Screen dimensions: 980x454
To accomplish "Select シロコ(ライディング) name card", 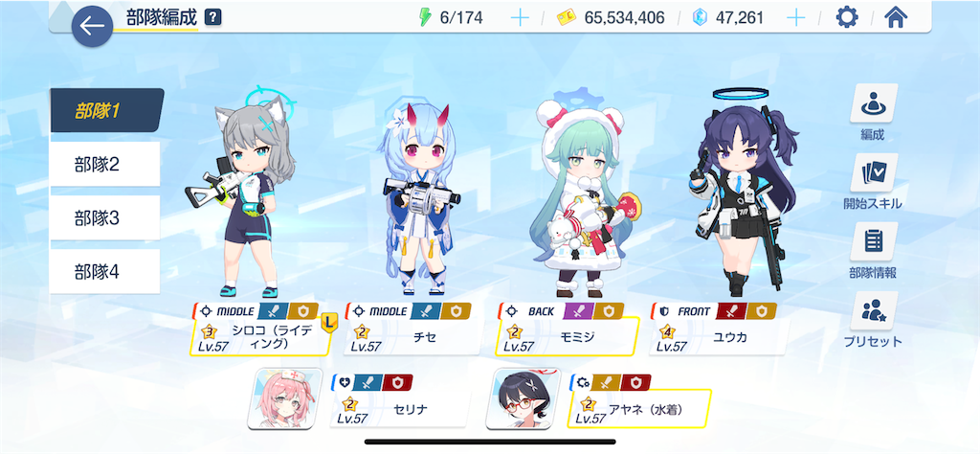I will [x=260, y=336].
